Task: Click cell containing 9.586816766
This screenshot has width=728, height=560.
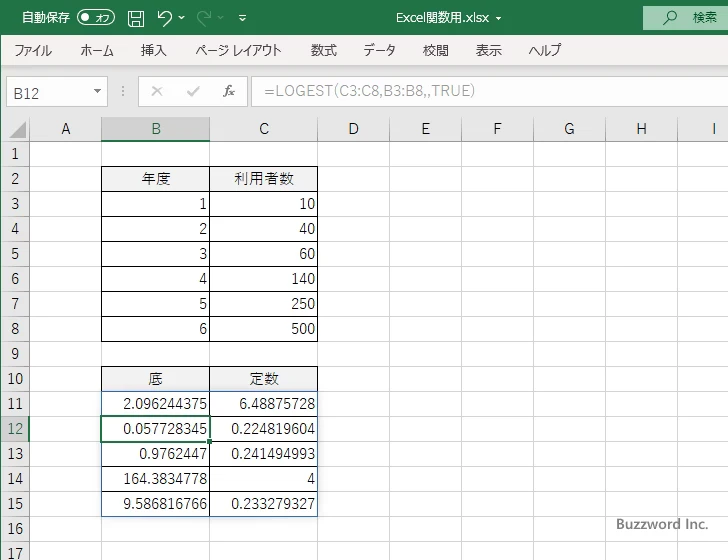Action: point(156,504)
